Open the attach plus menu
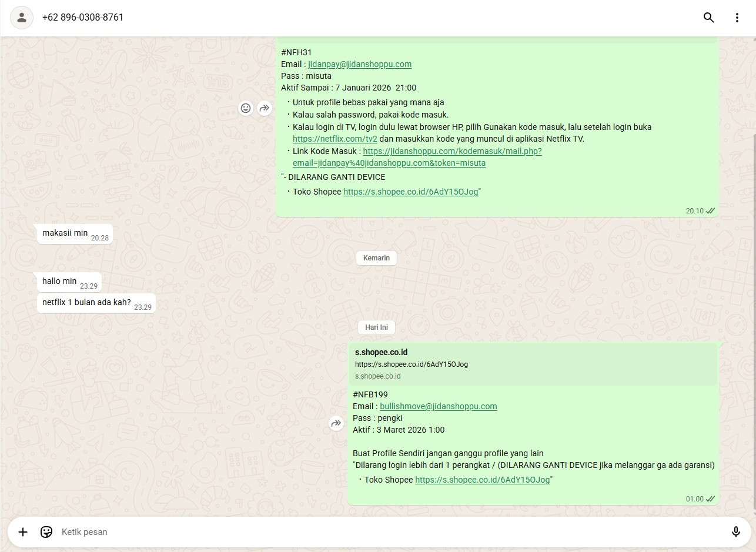Image resolution: width=756 pixels, height=552 pixels. [x=23, y=532]
